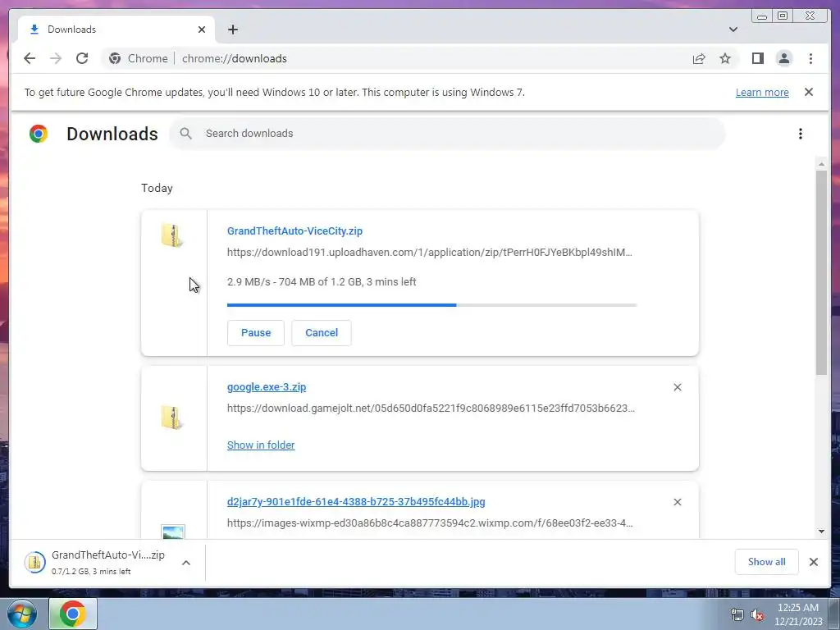Click the GrandTheftAuto download progress bar
The height and width of the screenshot is (630, 840).
click(431, 305)
